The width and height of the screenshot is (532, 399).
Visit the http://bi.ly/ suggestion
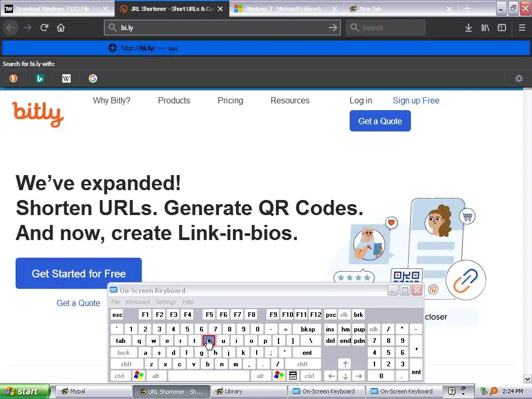(266, 48)
